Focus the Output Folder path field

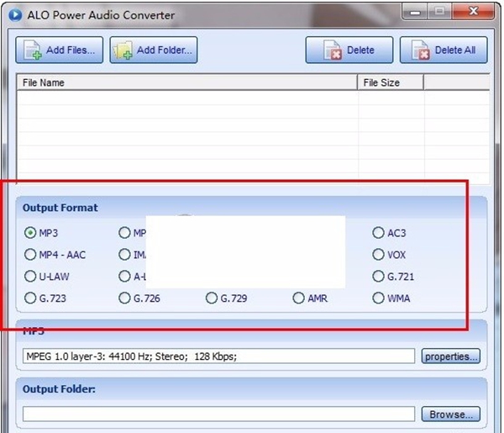pyautogui.click(x=218, y=414)
